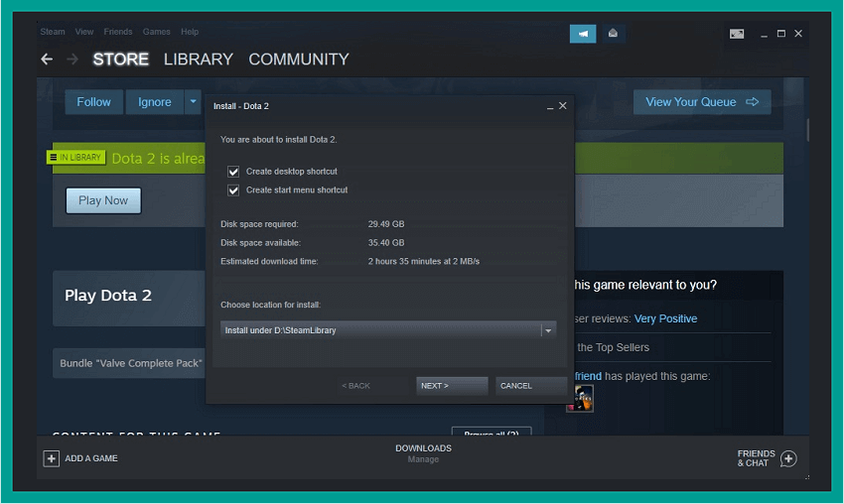Open DOWNLOADS Manage at the bottom
The image size is (844, 504).
pos(423,453)
